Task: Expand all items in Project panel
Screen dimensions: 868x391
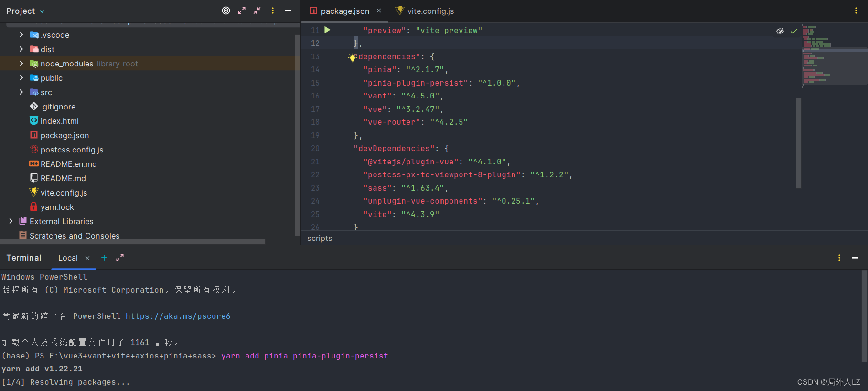Action: [x=242, y=11]
